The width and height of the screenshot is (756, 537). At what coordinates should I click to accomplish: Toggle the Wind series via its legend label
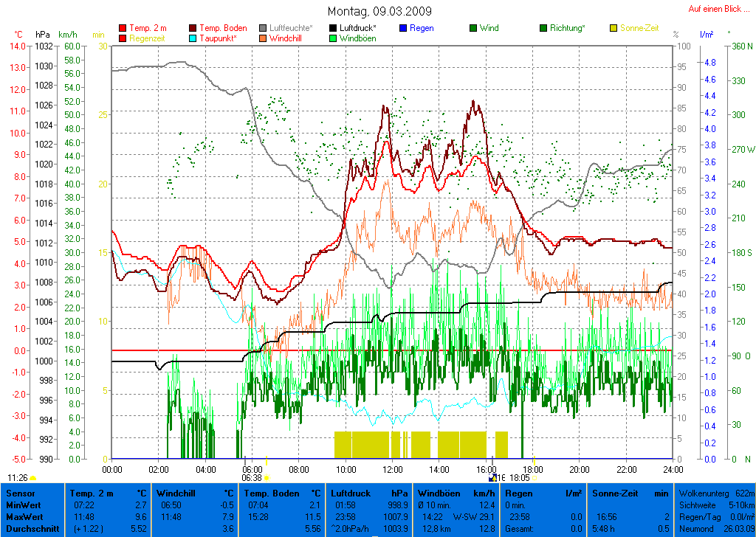[x=489, y=28]
